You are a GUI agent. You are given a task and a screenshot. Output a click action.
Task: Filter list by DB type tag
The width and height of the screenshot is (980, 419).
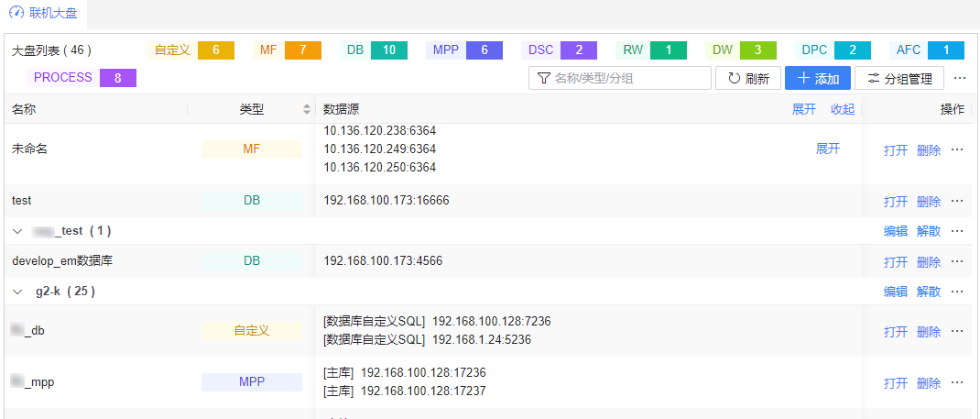[x=374, y=50]
